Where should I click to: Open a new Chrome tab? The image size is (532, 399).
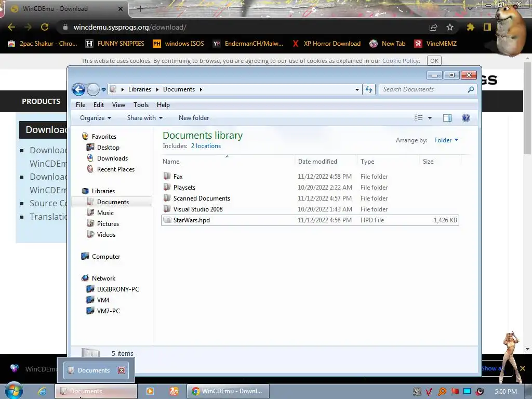tap(140, 9)
